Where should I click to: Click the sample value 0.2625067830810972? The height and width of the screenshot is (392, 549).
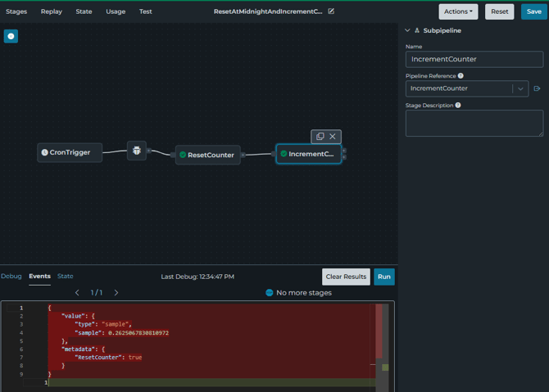point(138,333)
